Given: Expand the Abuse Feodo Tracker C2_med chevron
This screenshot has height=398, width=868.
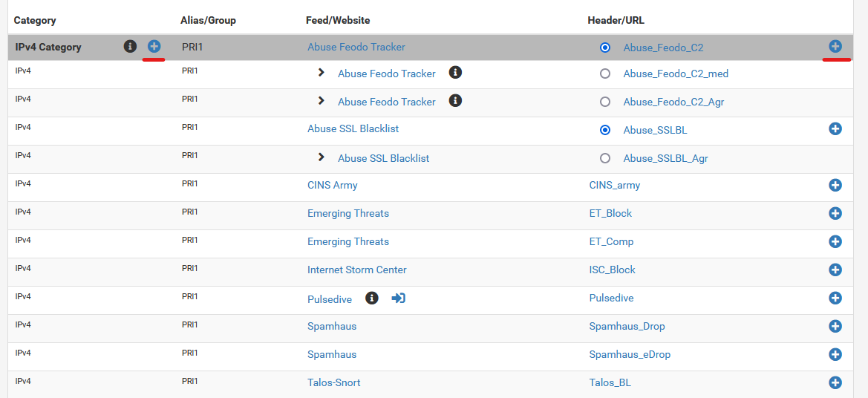Looking at the screenshot, I should (x=321, y=73).
